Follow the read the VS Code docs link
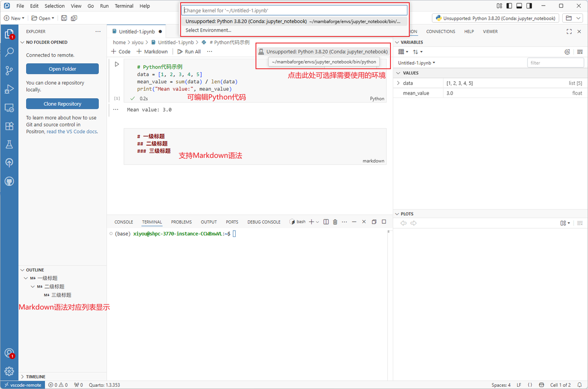 coord(72,131)
